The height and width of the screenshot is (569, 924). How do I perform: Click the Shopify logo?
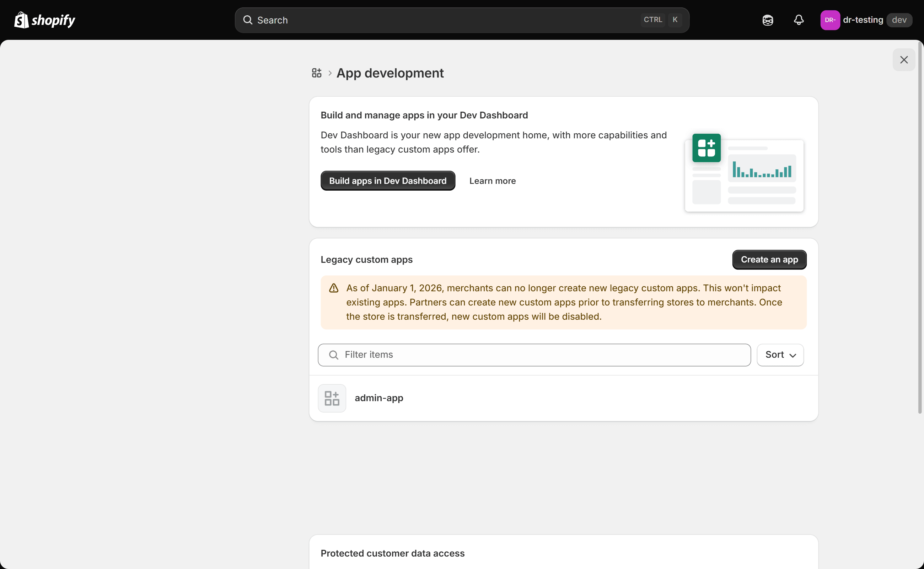coord(44,20)
